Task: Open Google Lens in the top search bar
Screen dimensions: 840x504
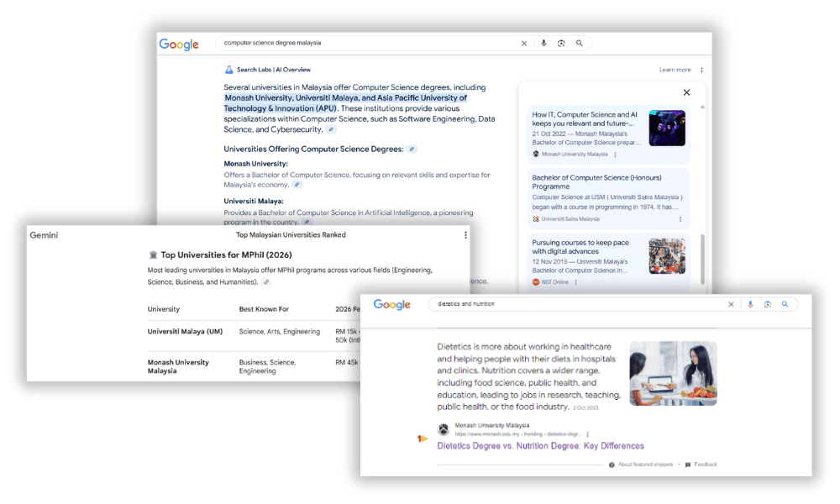Action: pyautogui.click(x=561, y=43)
